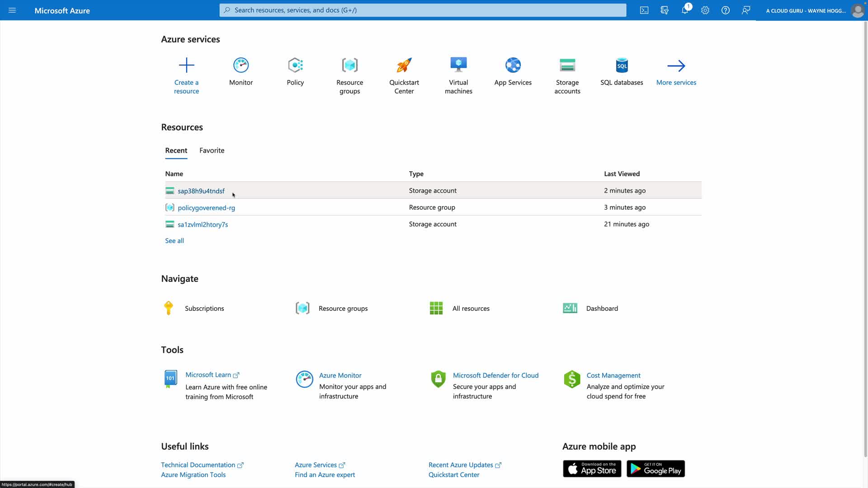
Task: Open Virtual machines service icon
Action: coord(458,65)
